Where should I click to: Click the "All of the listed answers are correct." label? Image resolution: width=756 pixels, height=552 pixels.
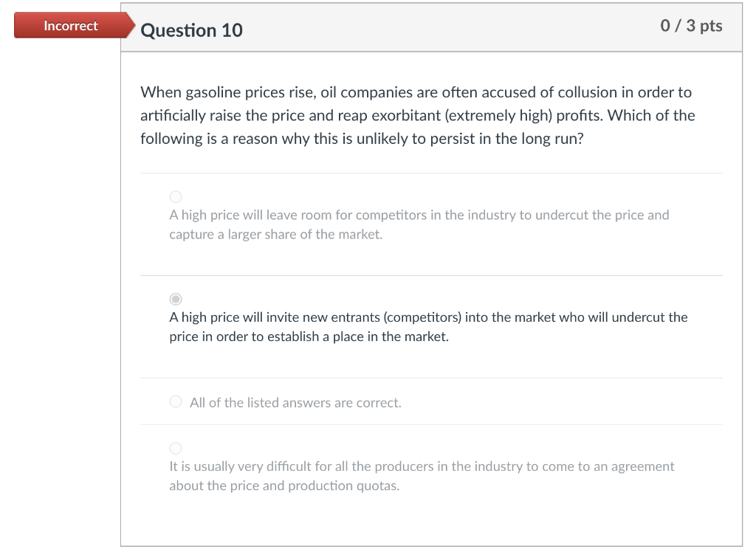(x=295, y=403)
